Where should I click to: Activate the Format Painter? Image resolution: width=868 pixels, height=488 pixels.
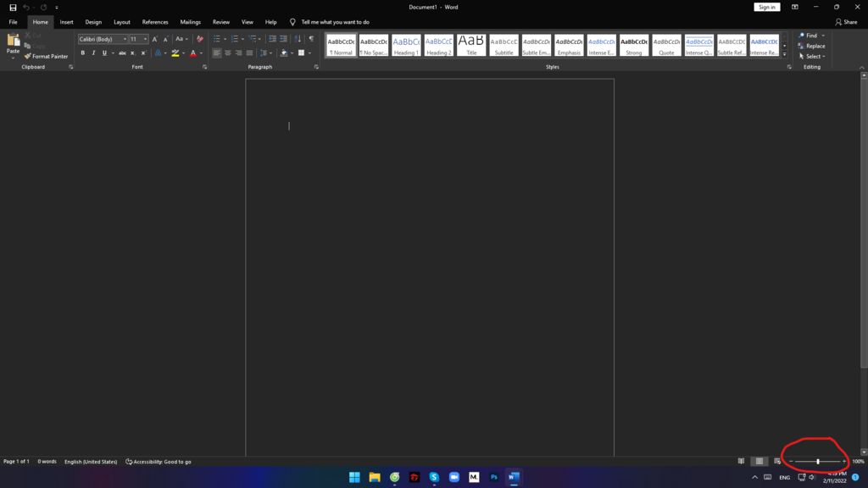46,57
